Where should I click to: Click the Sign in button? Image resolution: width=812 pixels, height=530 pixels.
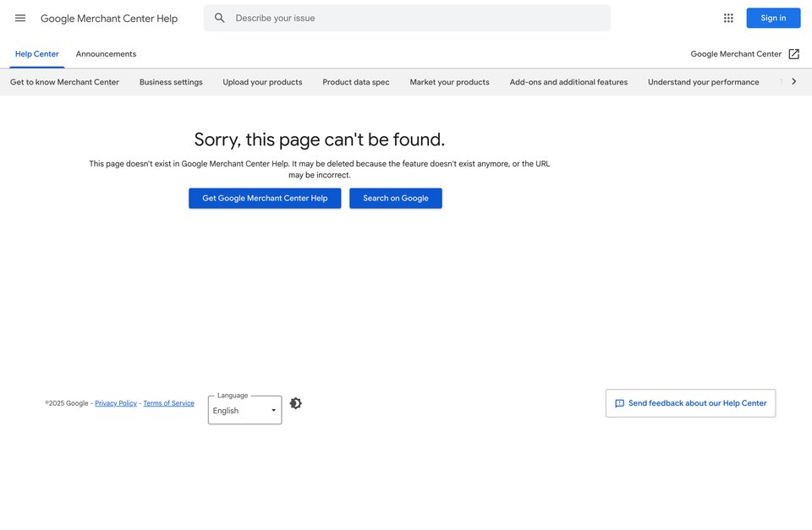pyautogui.click(x=773, y=18)
